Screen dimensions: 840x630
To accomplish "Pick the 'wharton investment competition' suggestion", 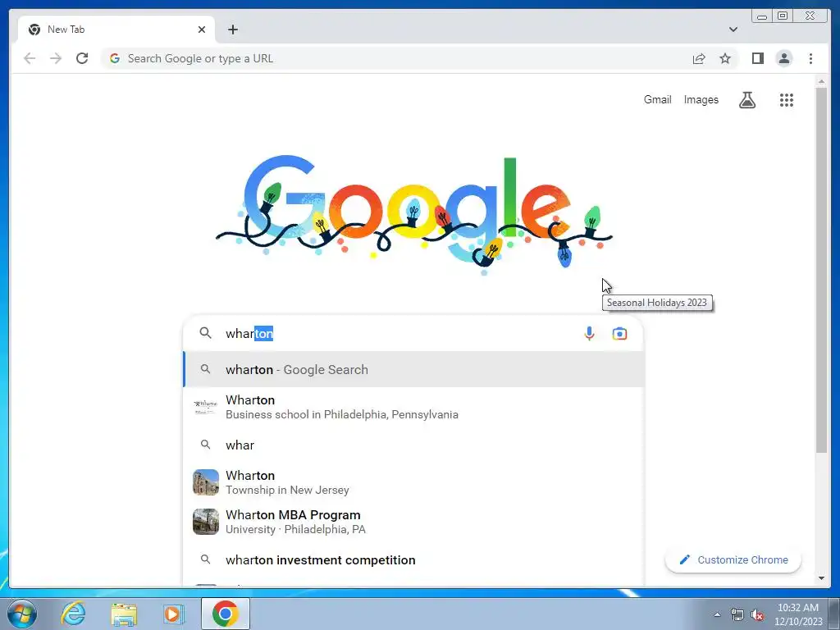I will 413,559.
